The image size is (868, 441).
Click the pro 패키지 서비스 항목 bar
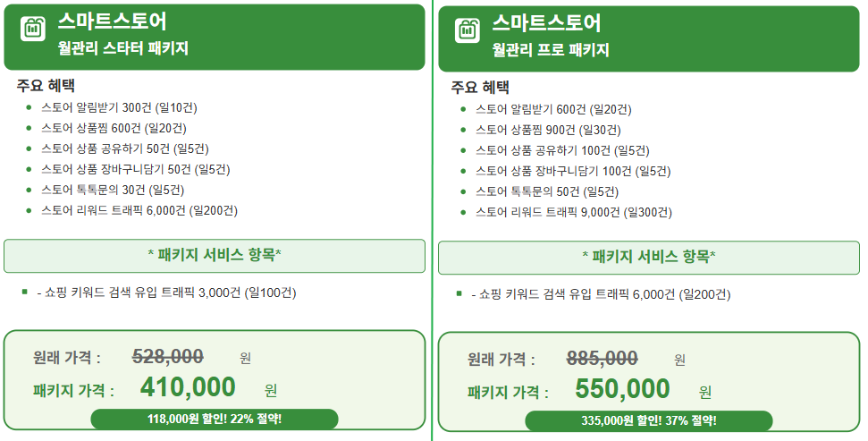point(649,257)
